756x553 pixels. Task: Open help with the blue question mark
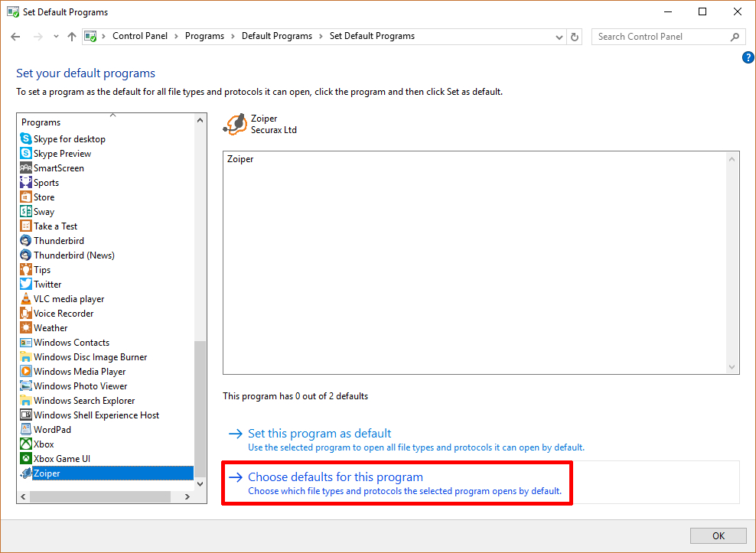point(748,58)
